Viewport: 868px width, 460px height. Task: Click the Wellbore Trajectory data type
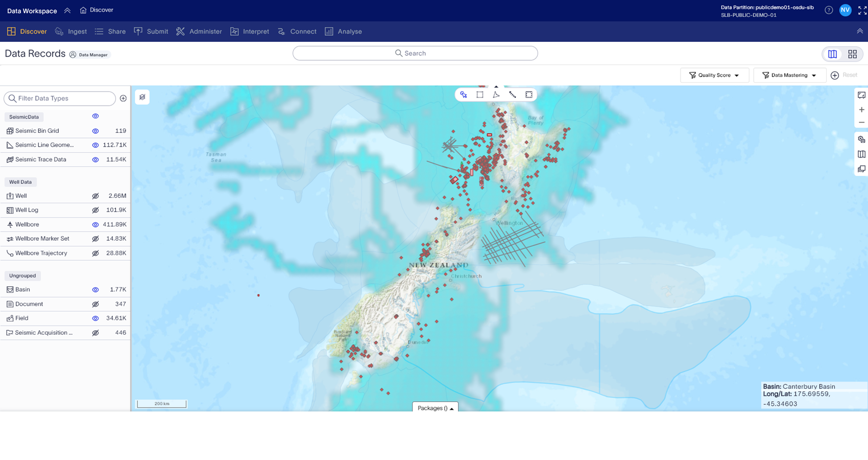(41, 253)
